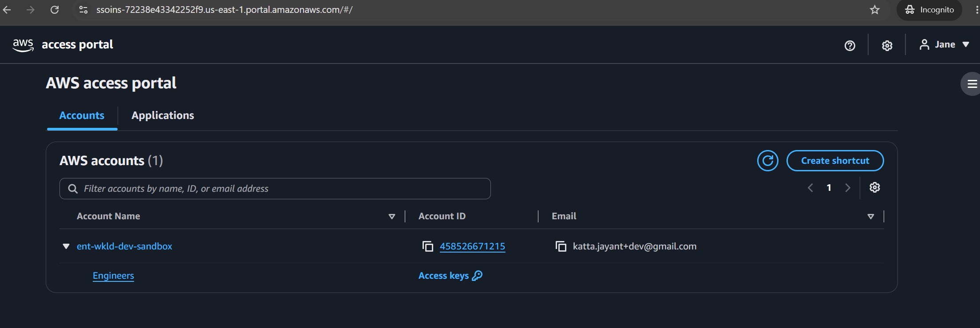The width and height of the screenshot is (980, 328).
Task: Click the Account ID column header
Action: (x=442, y=216)
